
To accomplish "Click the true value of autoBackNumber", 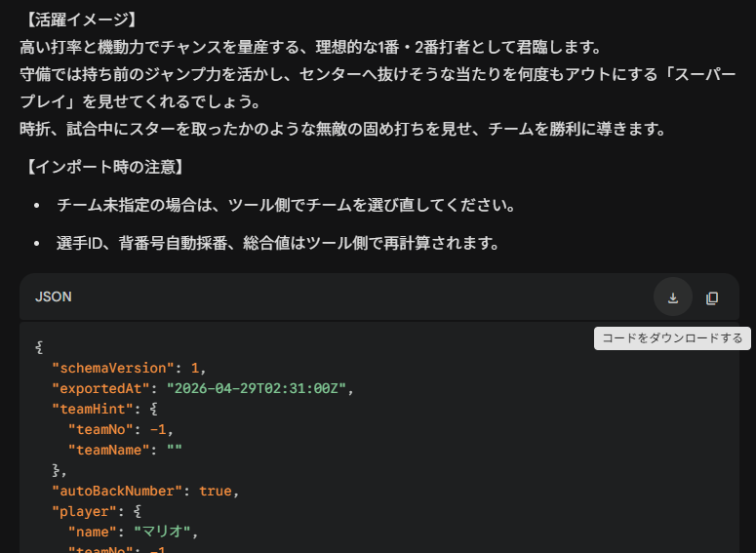I will point(215,492).
